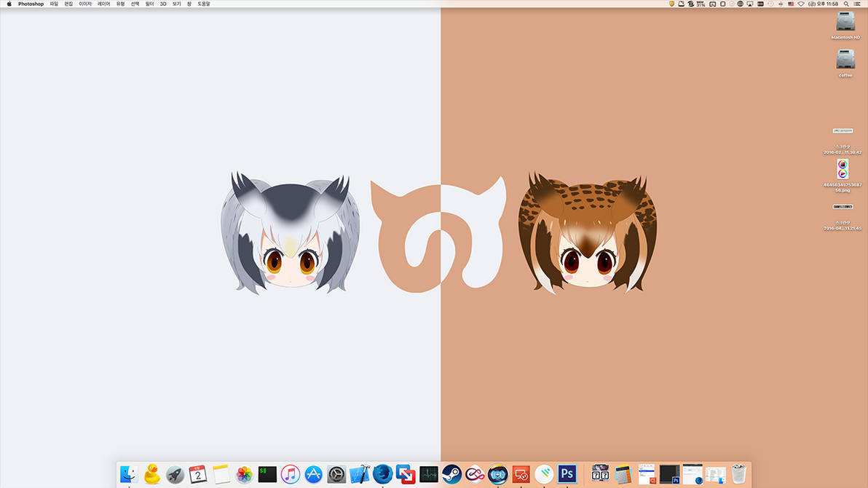Launch Steam from the Dock
This screenshot has height=488, width=868.
pyautogui.click(x=451, y=474)
